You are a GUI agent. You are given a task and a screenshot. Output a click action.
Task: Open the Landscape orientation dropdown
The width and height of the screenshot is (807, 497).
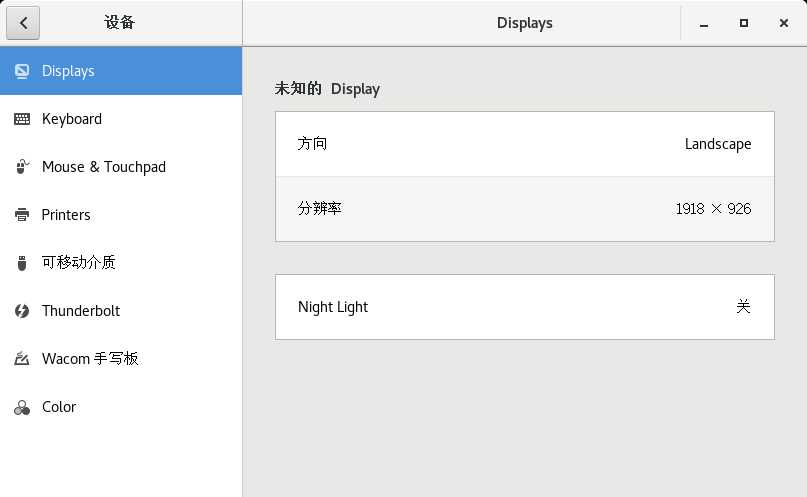717,144
